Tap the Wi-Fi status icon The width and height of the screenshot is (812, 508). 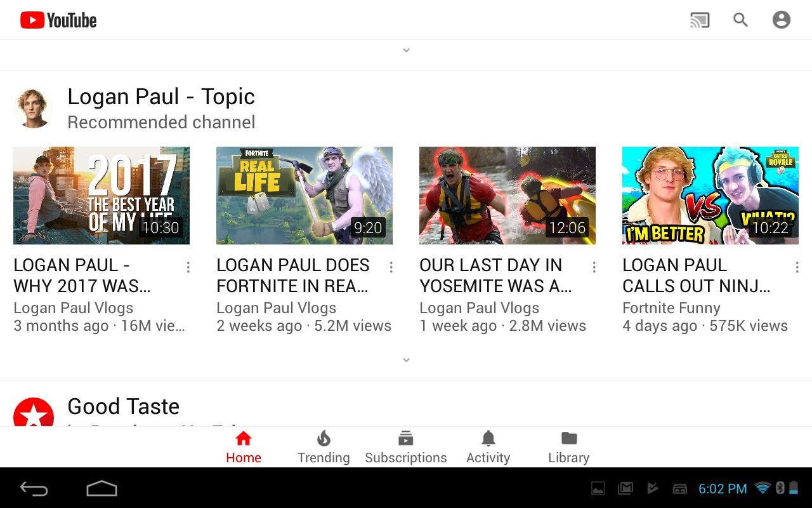763,488
